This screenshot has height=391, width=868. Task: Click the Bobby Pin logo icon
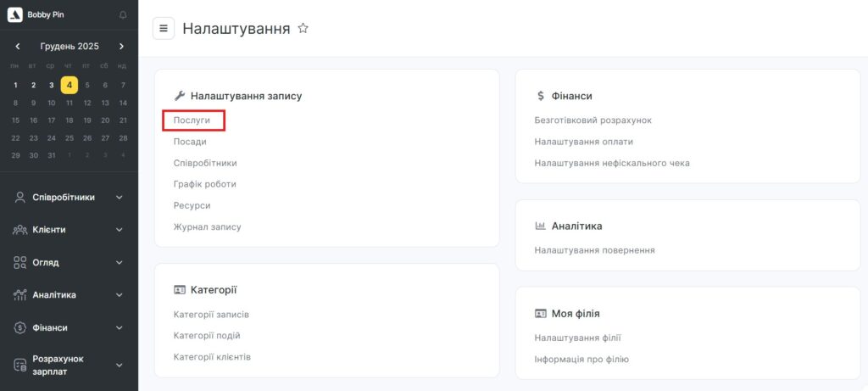click(x=15, y=14)
